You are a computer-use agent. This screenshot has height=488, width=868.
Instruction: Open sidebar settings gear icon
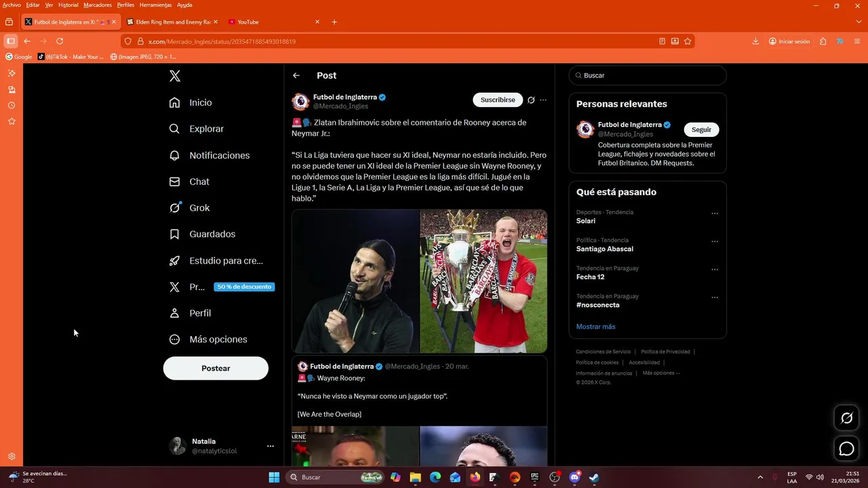click(x=12, y=457)
